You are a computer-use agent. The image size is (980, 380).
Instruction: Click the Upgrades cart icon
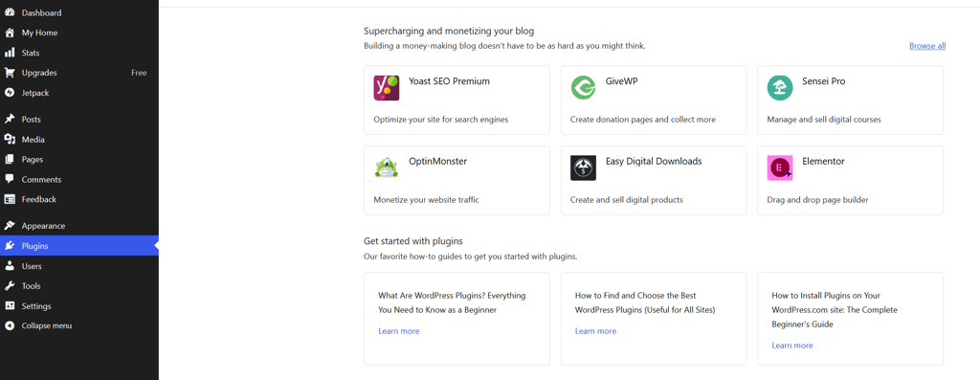(x=10, y=73)
